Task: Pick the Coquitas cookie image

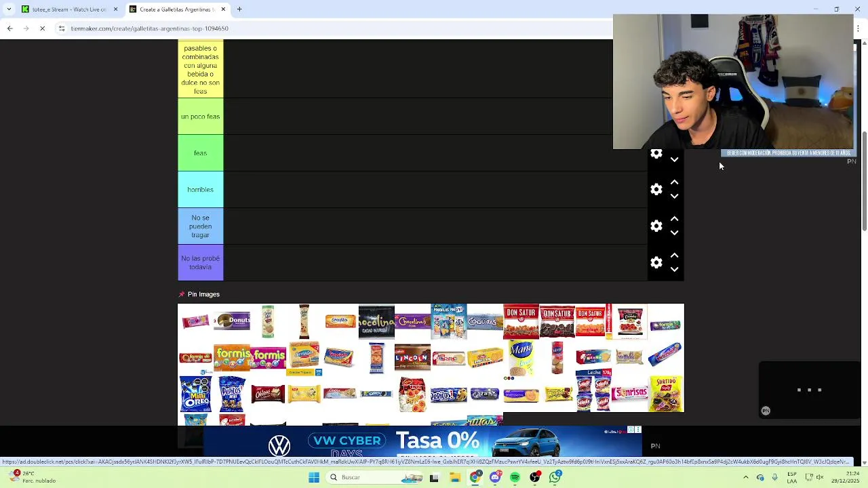Action: 485,321
